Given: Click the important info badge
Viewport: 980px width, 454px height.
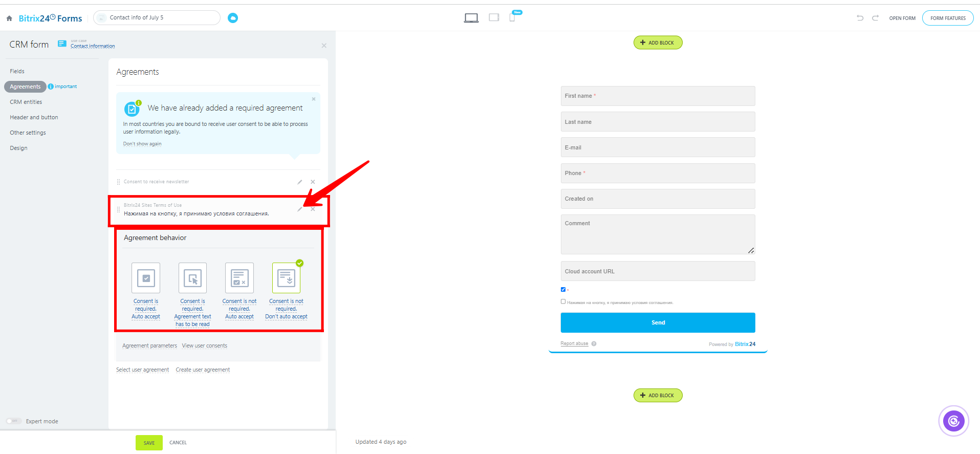Looking at the screenshot, I should tap(62, 87).
